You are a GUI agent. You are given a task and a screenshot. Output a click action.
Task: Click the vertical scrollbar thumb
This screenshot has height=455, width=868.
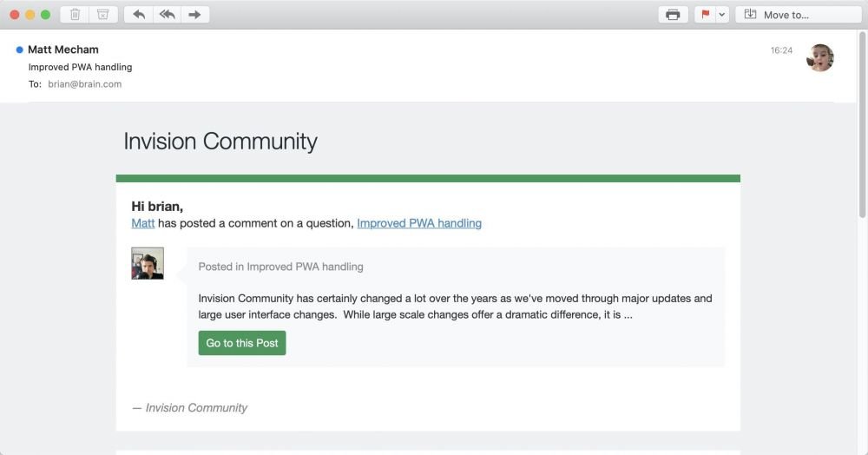862,124
